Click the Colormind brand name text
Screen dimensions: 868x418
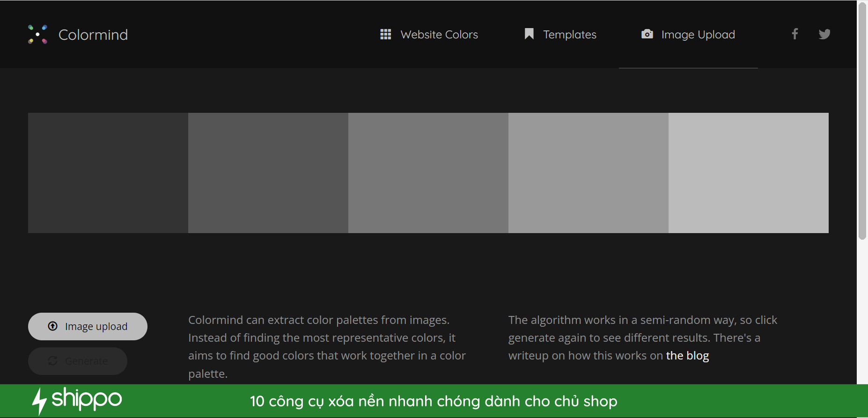pos(93,35)
